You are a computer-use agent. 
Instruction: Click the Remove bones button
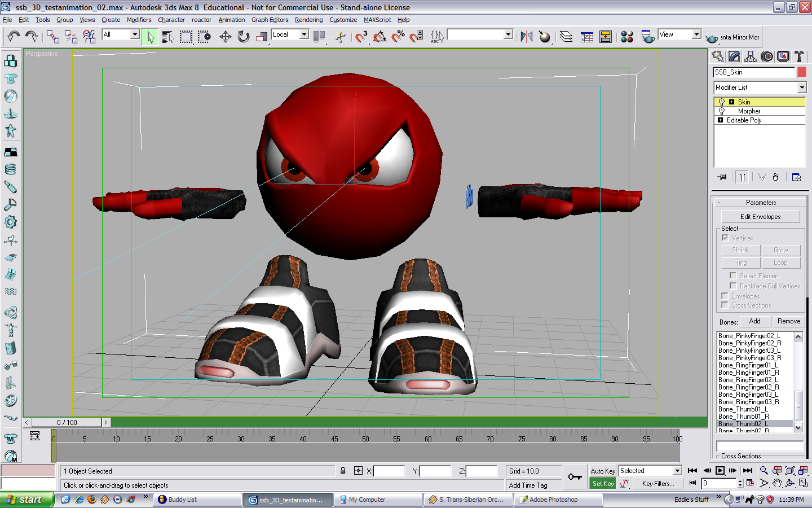(x=788, y=321)
